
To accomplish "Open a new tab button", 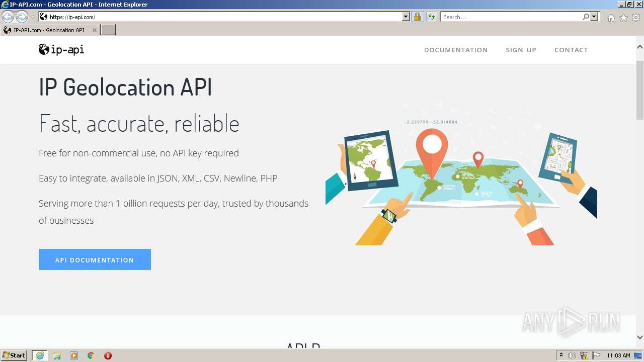I will tap(108, 30).
